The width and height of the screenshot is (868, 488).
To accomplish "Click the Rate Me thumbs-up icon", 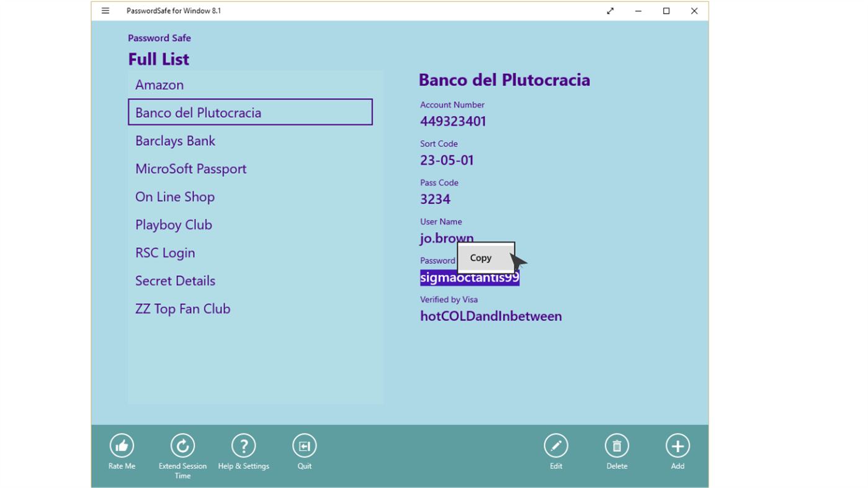I will click(x=122, y=445).
